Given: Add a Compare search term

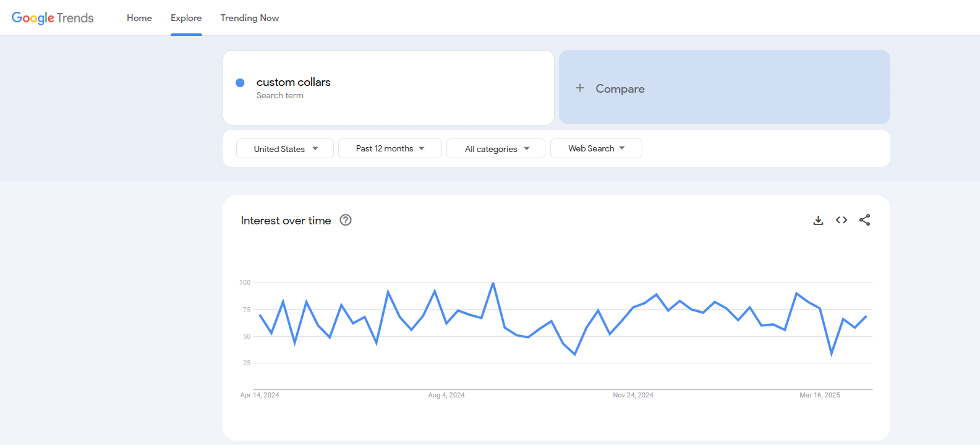Looking at the screenshot, I should [725, 87].
